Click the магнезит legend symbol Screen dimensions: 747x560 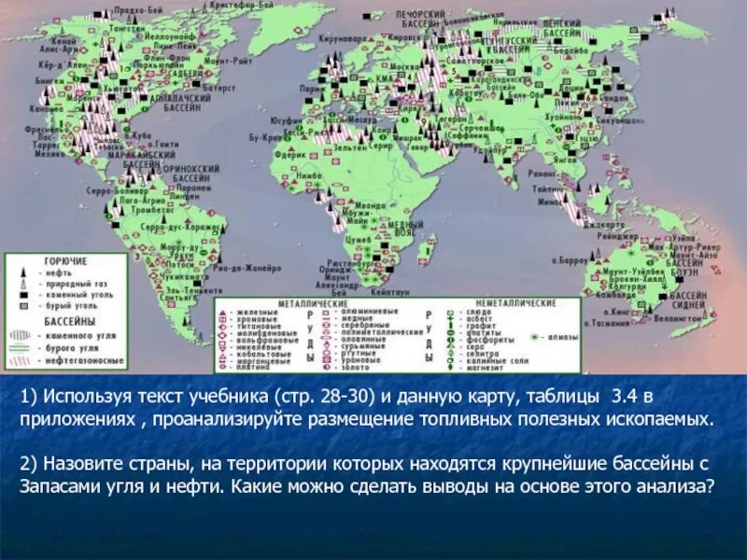click(x=451, y=367)
